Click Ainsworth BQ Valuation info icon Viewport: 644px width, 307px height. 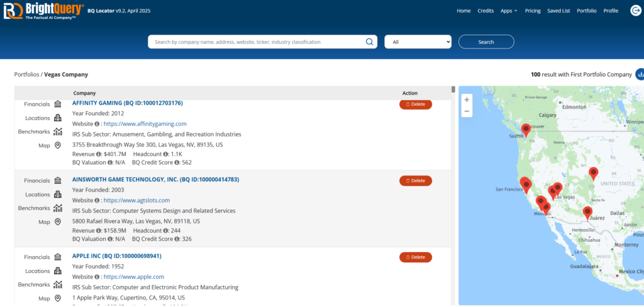coord(111,239)
